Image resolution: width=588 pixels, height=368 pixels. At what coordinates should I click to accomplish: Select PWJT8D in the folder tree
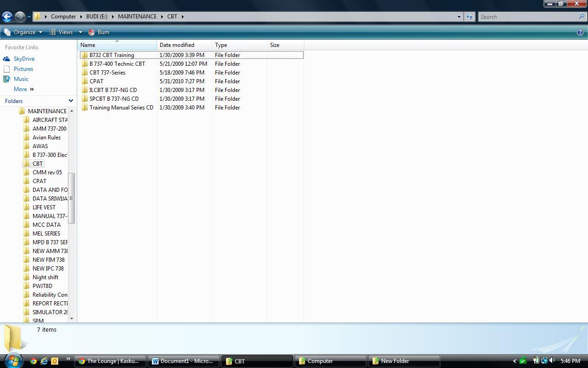(x=42, y=286)
